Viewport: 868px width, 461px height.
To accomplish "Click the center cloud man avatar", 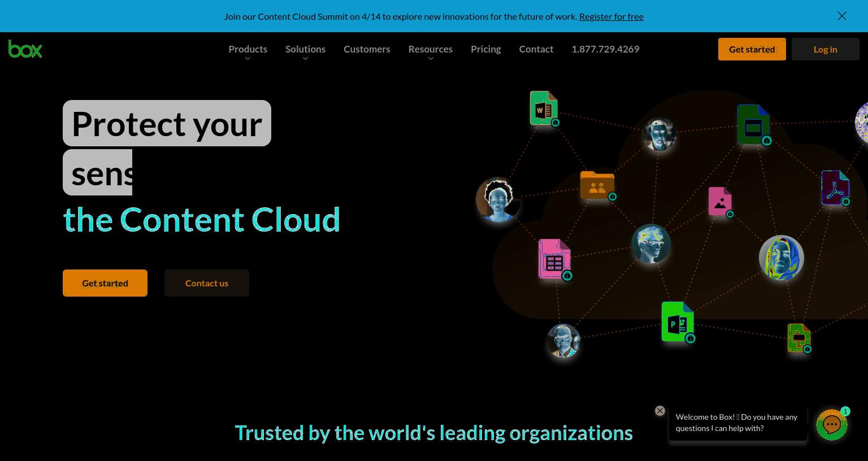I will [x=651, y=244].
